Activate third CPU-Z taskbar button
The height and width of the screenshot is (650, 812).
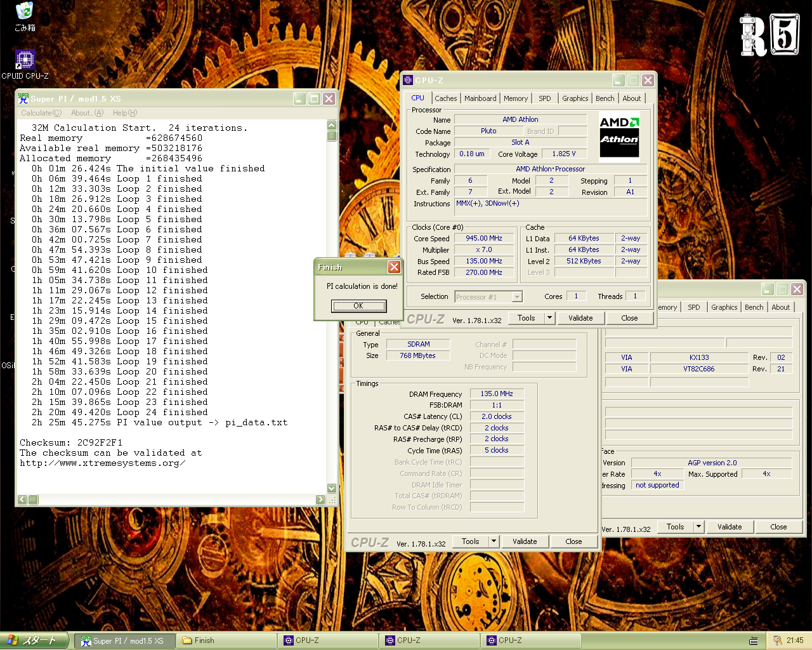pos(531,640)
